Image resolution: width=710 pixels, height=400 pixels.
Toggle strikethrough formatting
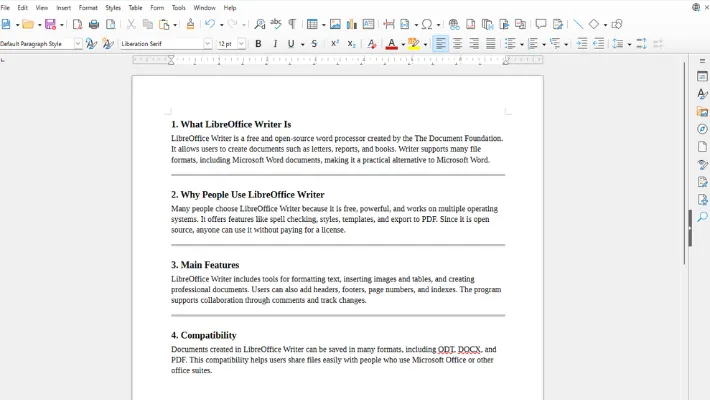click(314, 43)
